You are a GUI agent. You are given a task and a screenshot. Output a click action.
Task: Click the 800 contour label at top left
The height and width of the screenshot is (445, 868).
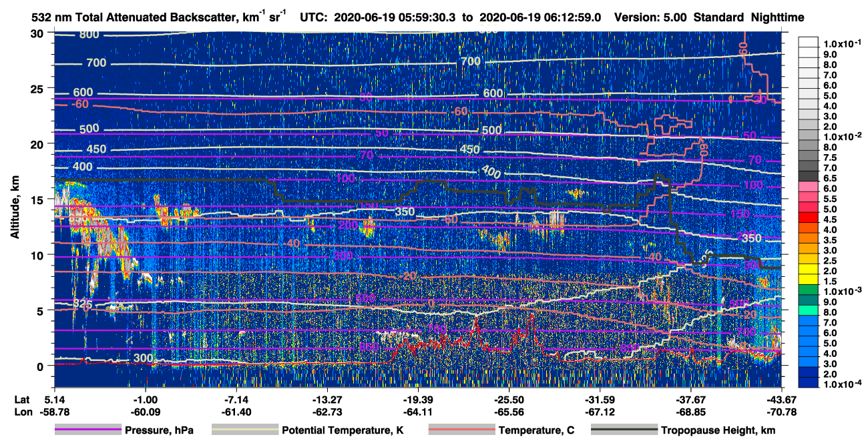point(89,35)
